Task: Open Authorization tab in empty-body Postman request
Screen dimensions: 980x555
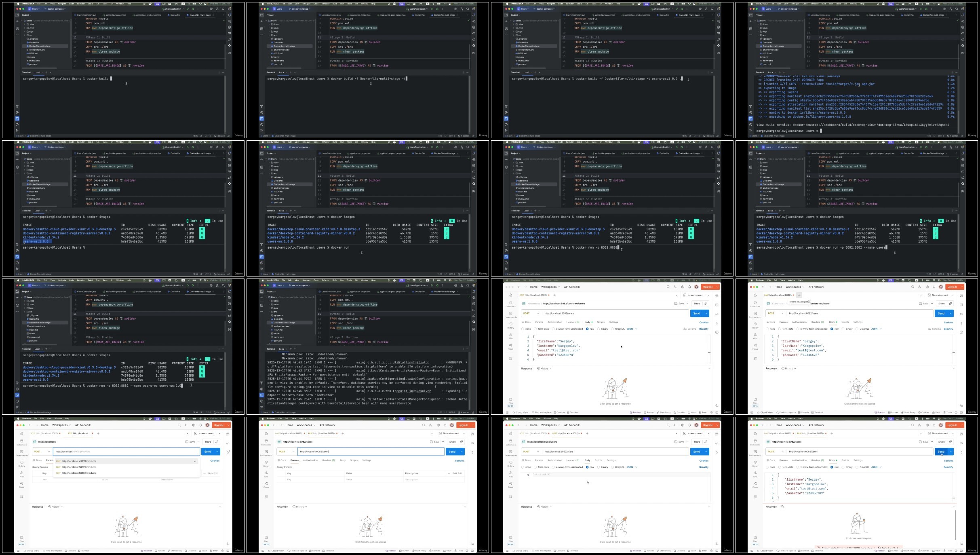Action: (x=554, y=460)
